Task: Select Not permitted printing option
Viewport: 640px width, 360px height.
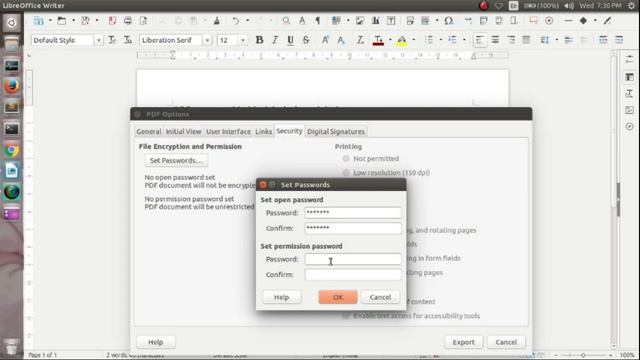Action: pyautogui.click(x=346, y=158)
